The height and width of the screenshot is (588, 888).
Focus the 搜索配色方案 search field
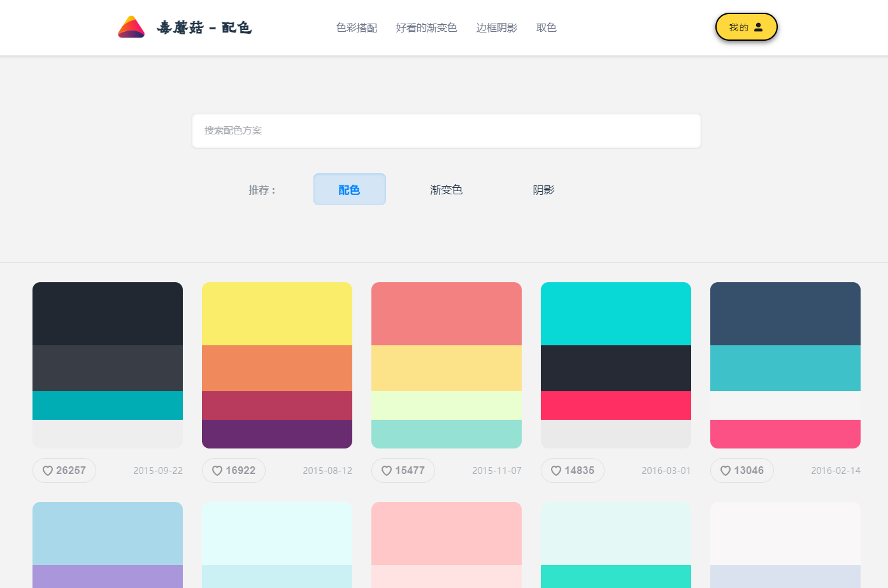[x=446, y=131]
